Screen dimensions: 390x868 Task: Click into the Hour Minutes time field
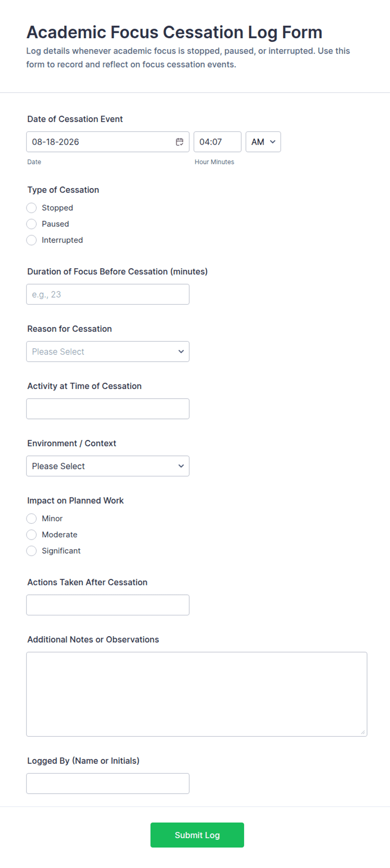tap(217, 142)
